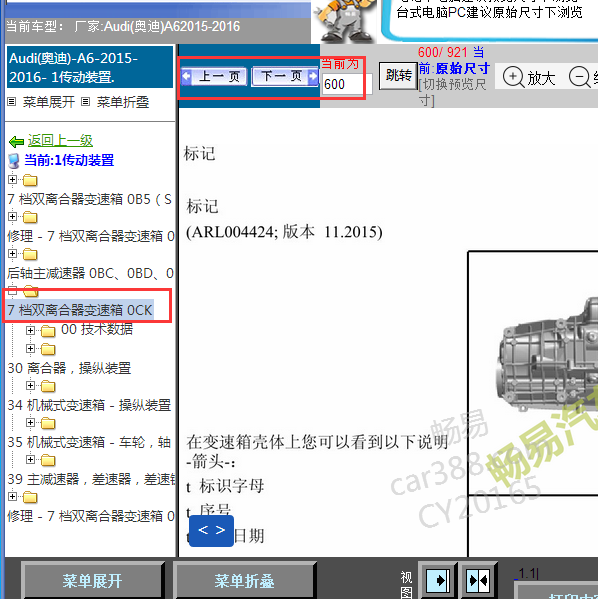Viewport: 598px width, 599px height.
Task: Click the bottom 菜单折叠 button
Action: pyautogui.click(x=245, y=581)
